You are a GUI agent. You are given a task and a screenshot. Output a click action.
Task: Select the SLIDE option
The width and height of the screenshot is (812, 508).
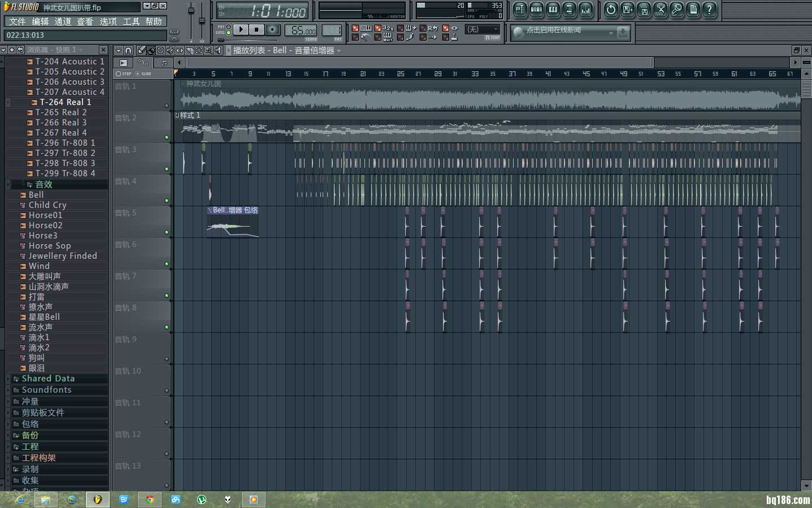pyautogui.click(x=144, y=73)
